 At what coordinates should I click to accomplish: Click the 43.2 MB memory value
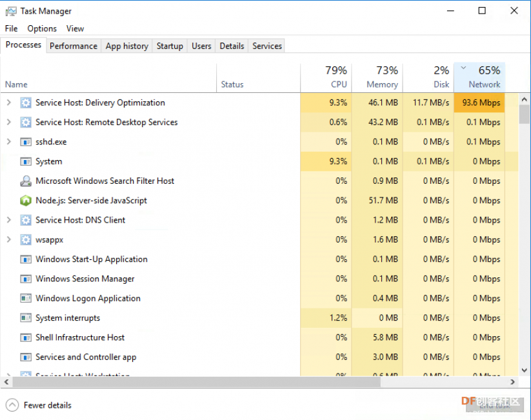point(383,123)
